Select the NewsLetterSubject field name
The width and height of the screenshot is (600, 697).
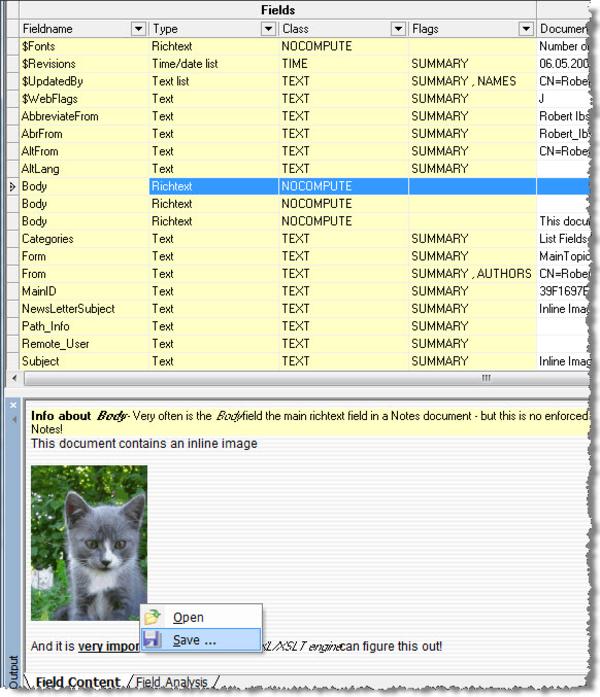point(68,309)
